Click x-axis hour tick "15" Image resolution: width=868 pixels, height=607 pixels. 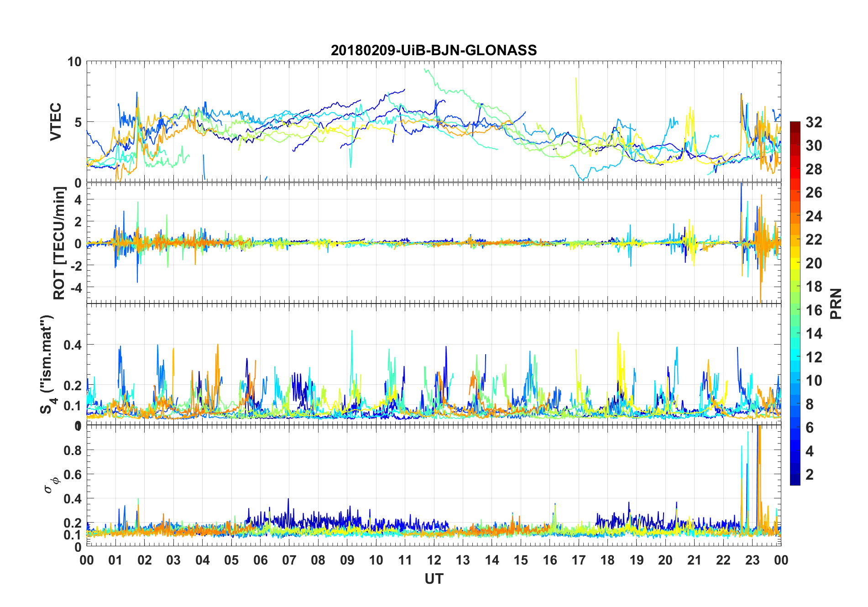pos(521,560)
